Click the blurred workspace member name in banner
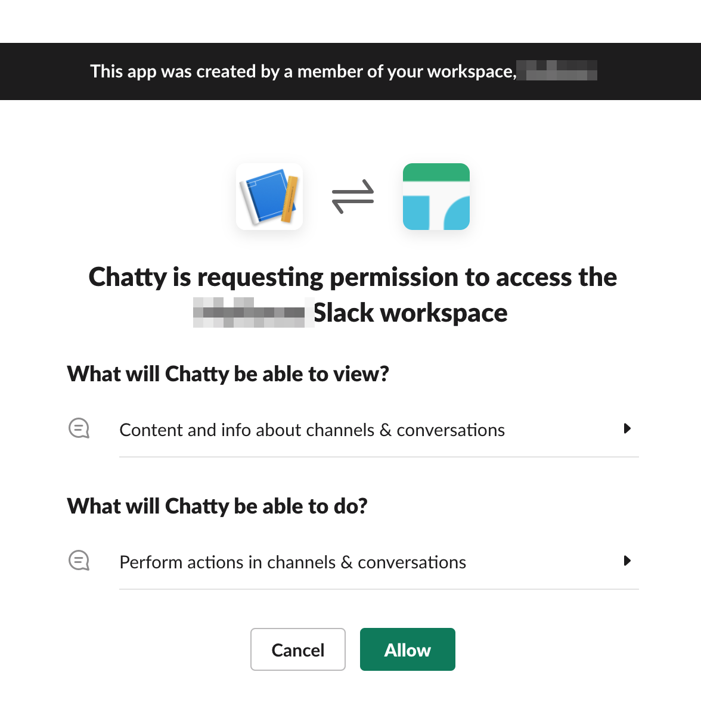Viewport: 701px width, 728px height. click(x=557, y=70)
